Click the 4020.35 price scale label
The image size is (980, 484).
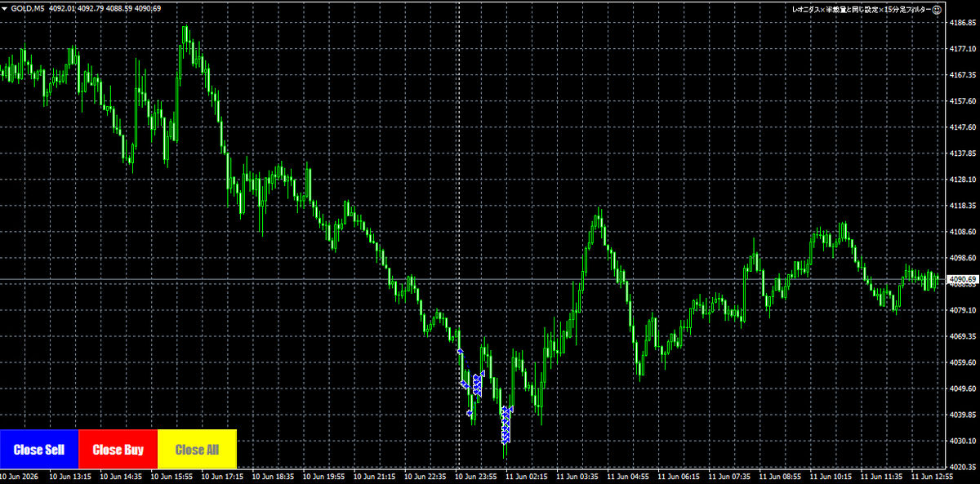click(x=964, y=467)
